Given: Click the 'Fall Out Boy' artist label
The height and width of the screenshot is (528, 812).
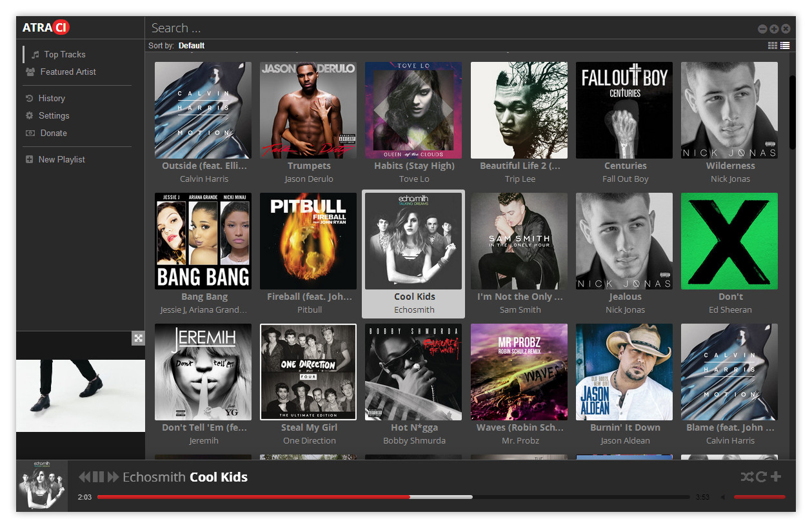Looking at the screenshot, I should pos(625,179).
